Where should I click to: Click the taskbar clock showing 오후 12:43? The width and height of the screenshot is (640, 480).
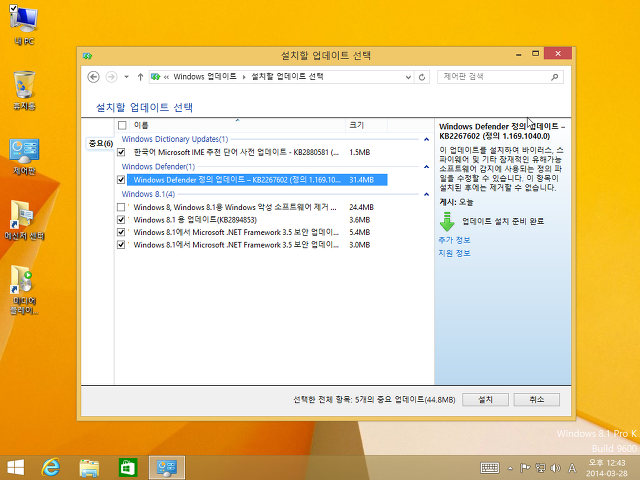point(607,468)
